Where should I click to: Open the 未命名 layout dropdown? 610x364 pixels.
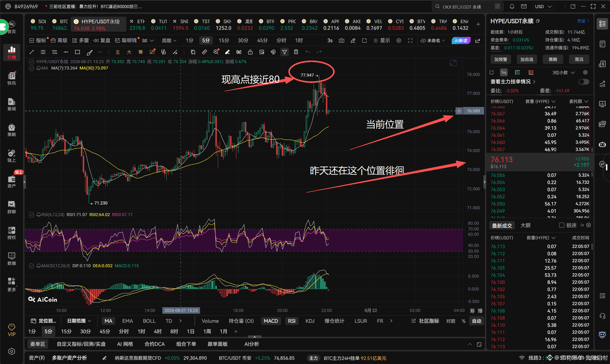click(x=433, y=41)
